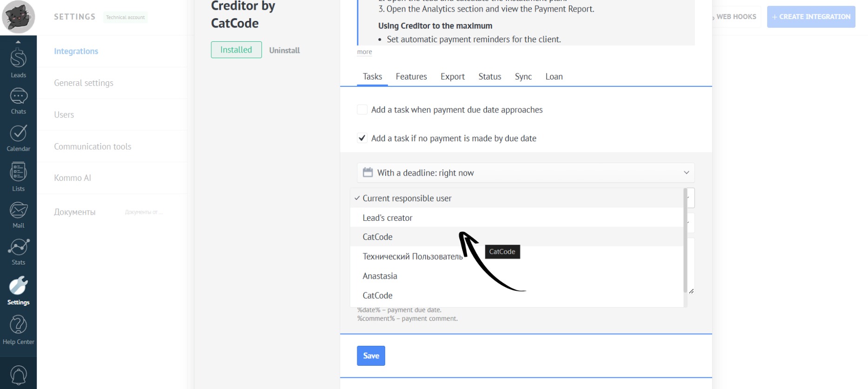868x389 pixels.
Task: Open the Chats icon in sidebar
Action: (18, 97)
